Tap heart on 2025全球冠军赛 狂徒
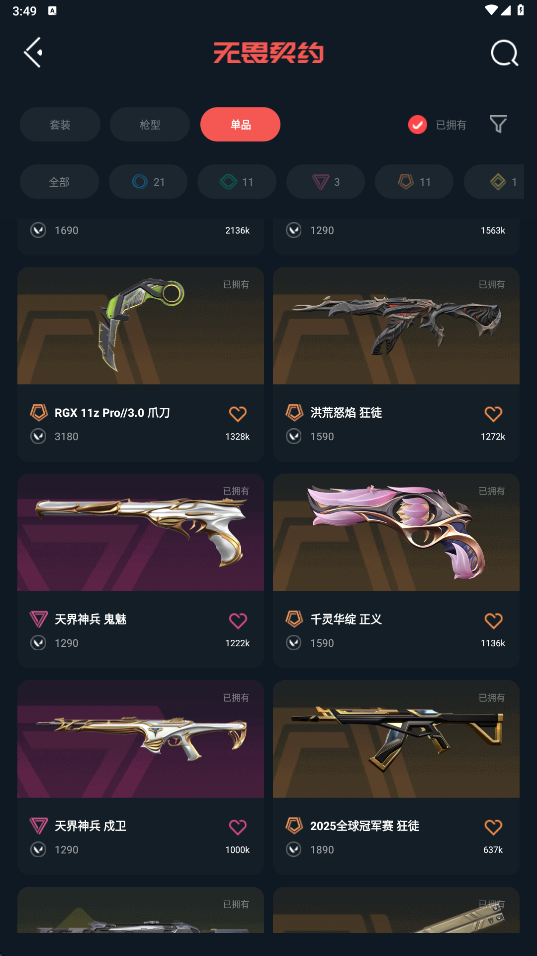This screenshot has width=537, height=956. pos(493,827)
